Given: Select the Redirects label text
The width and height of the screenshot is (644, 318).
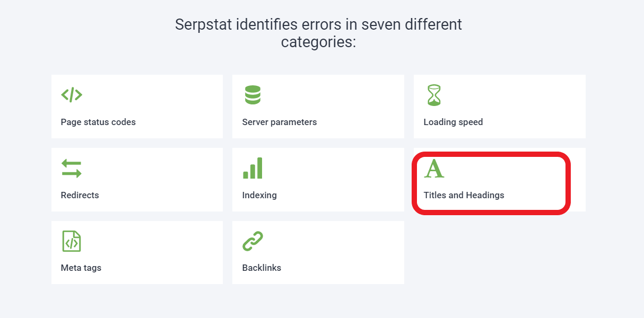Looking at the screenshot, I should (80, 195).
